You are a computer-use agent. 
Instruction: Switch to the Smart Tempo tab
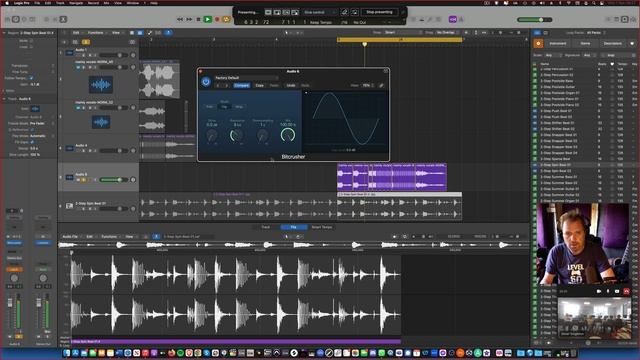322,227
